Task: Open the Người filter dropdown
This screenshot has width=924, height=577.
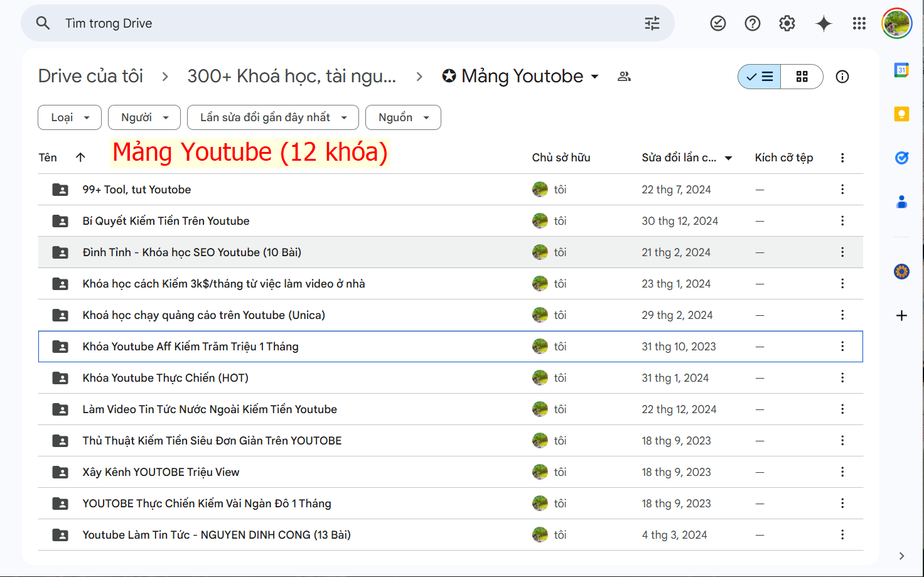Action: tap(144, 117)
